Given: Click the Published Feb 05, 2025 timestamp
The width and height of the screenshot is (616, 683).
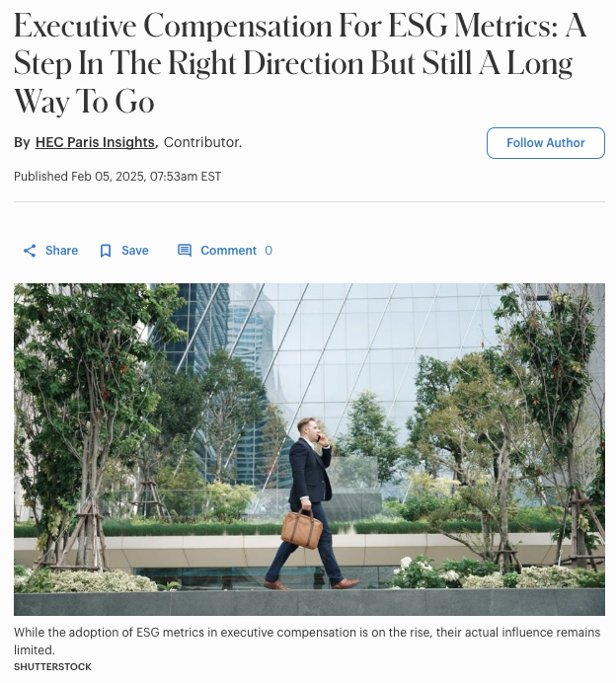Looking at the screenshot, I should (117, 177).
